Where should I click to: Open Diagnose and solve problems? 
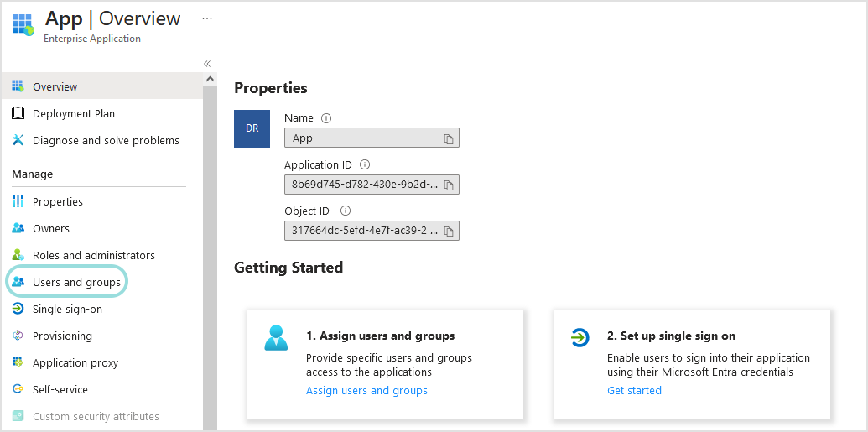[x=106, y=140]
